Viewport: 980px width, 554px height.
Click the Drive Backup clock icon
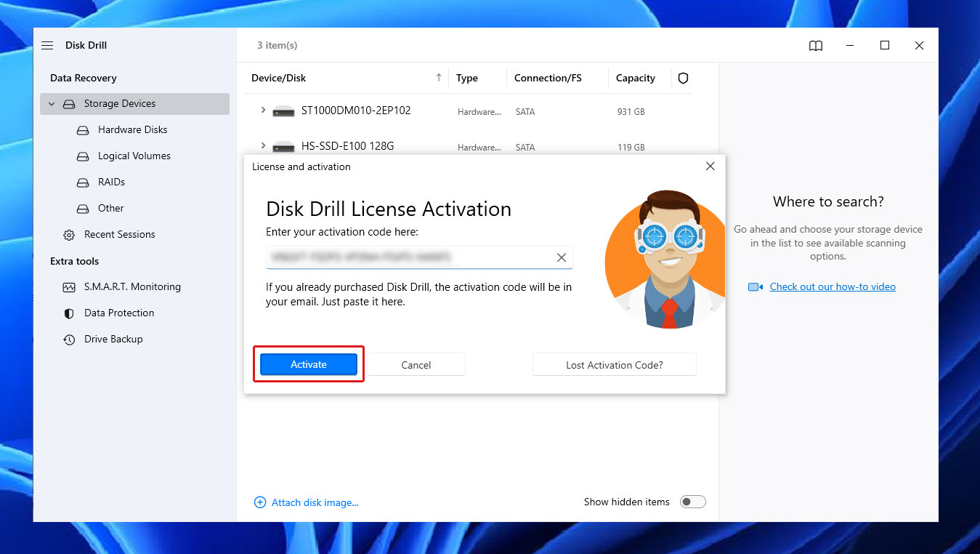click(x=69, y=340)
